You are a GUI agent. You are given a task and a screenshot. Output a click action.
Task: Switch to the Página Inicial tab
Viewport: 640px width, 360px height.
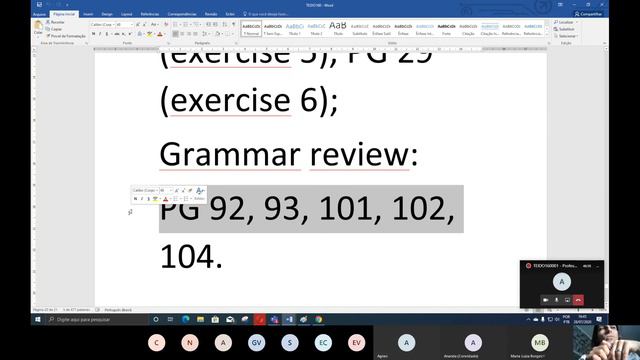(64, 14)
